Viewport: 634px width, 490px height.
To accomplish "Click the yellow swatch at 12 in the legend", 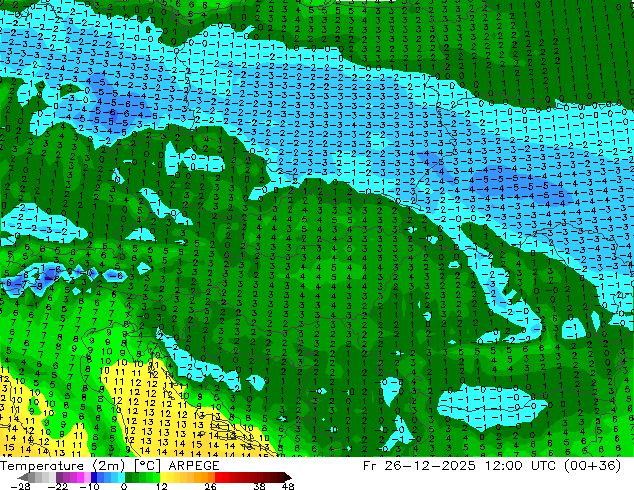I will (163, 477).
